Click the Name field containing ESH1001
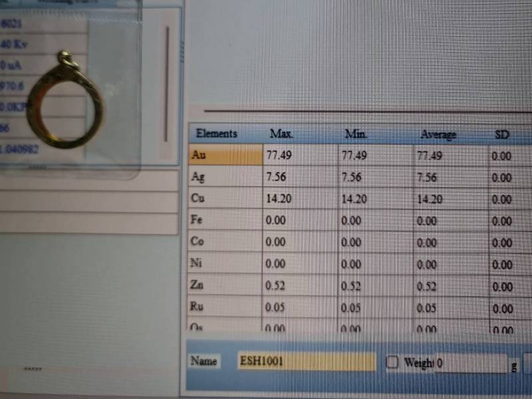532x399 pixels. pos(307,362)
